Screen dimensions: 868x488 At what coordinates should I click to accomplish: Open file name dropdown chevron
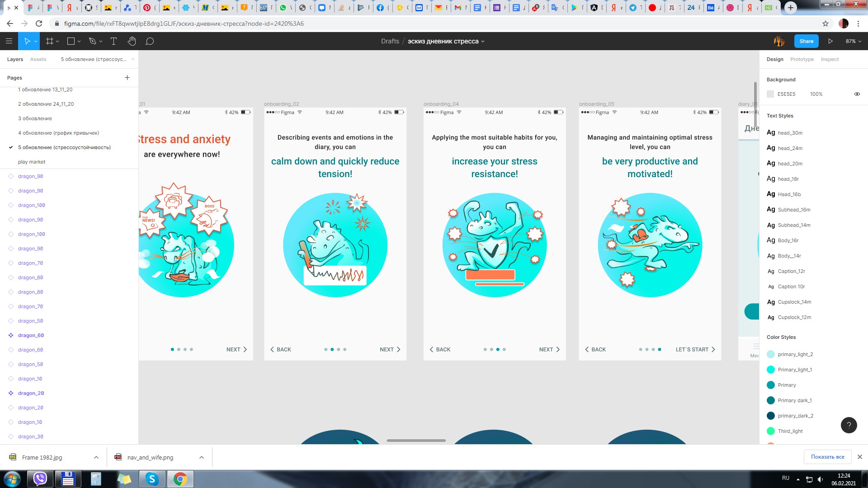point(483,42)
